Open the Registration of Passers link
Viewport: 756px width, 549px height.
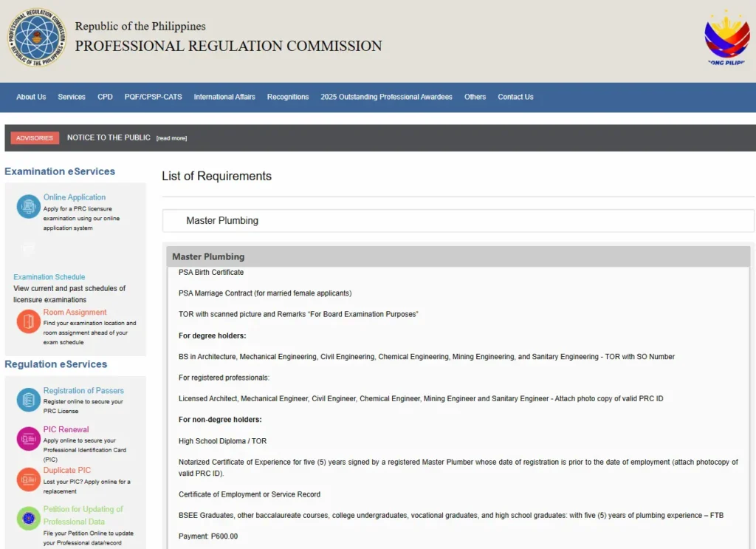(83, 391)
